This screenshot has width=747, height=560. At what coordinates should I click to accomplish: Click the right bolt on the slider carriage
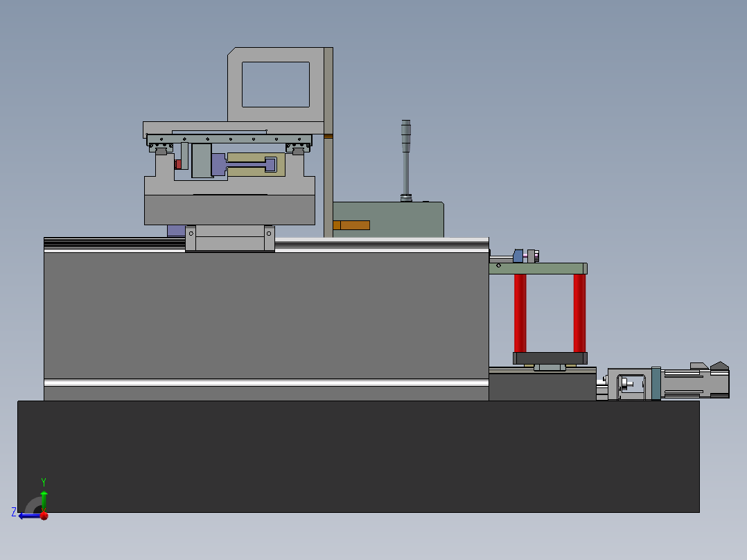(x=269, y=234)
